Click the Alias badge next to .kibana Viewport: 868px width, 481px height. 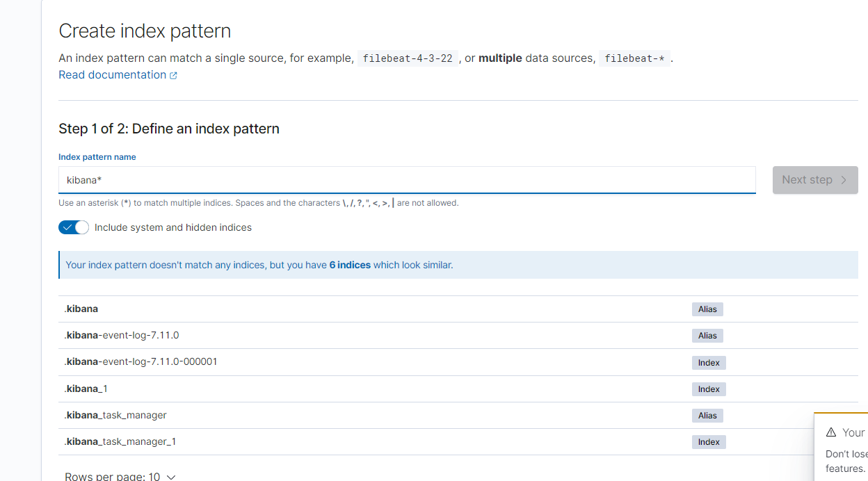tap(707, 309)
